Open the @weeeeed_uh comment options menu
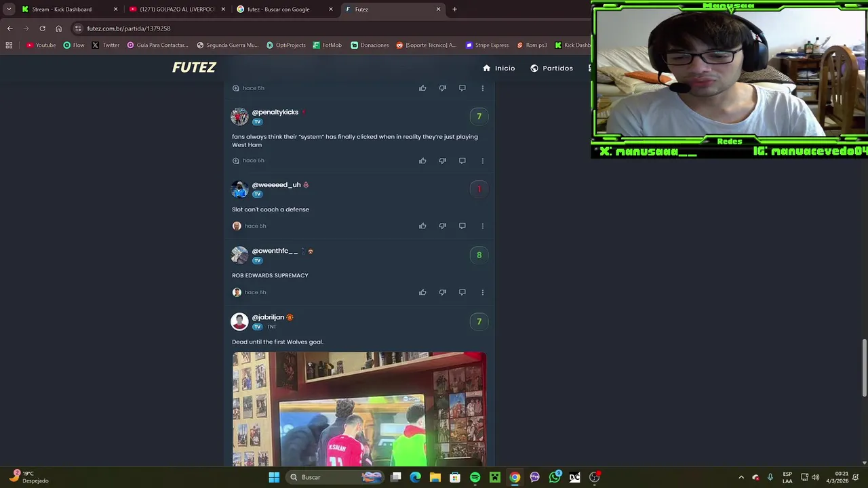The image size is (868, 488). [x=482, y=226]
